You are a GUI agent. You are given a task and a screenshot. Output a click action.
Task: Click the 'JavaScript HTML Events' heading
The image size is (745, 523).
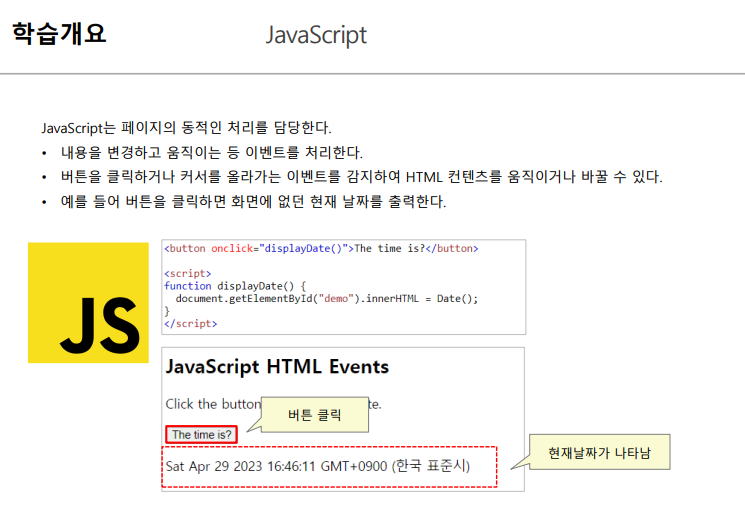(x=277, y=367)
